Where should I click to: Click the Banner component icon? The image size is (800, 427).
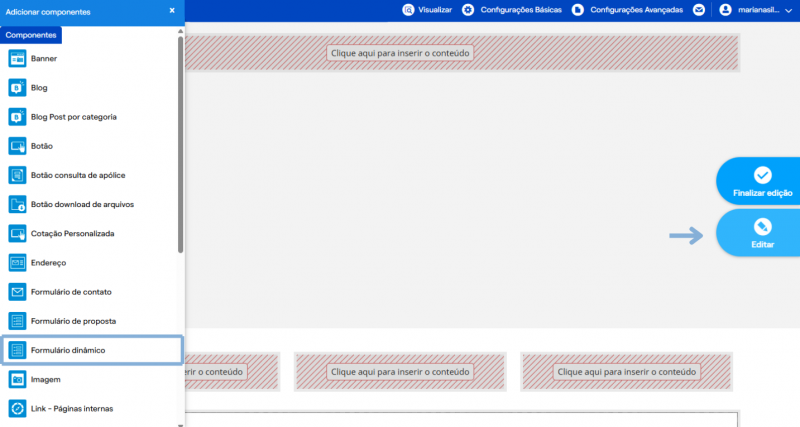click(17, 59)
